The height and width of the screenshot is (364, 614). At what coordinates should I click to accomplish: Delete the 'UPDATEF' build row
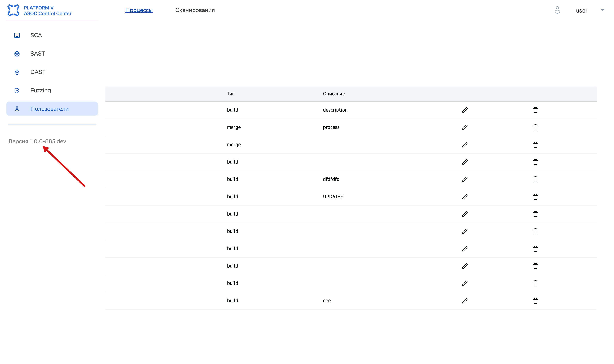tap(535, 197)
